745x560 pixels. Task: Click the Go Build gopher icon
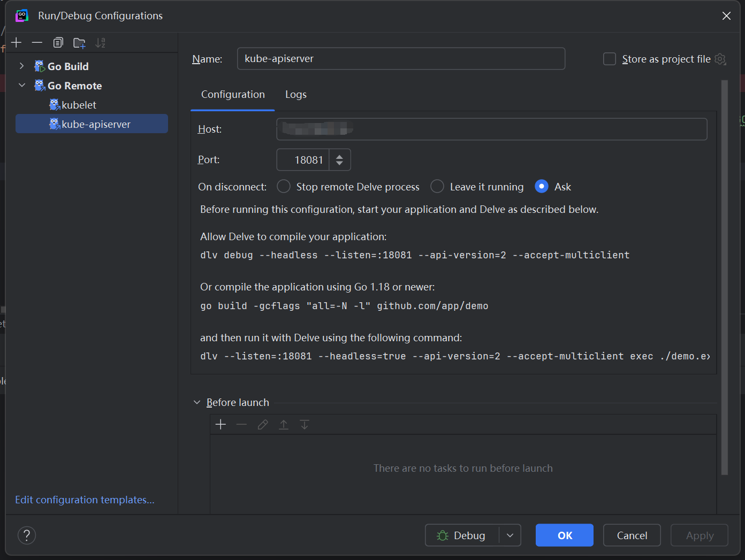tap(40, 66)
